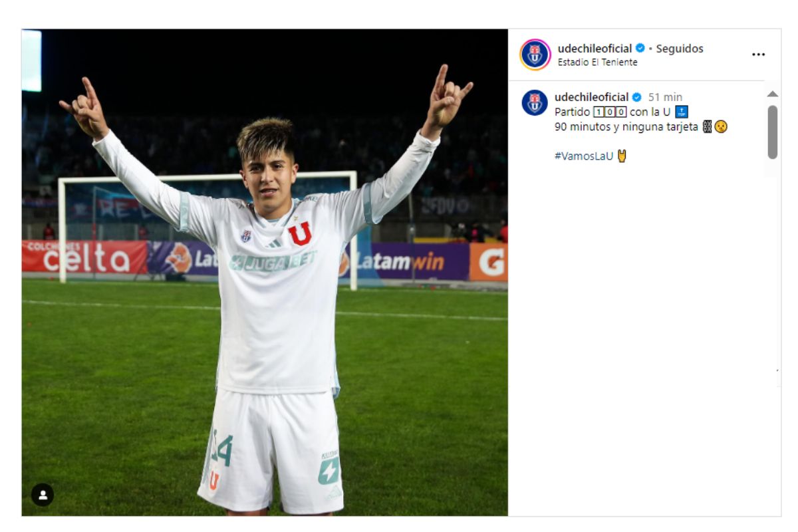Click the tagged people icon on photo
798x532 pixels.
click(x=43, y=495)
